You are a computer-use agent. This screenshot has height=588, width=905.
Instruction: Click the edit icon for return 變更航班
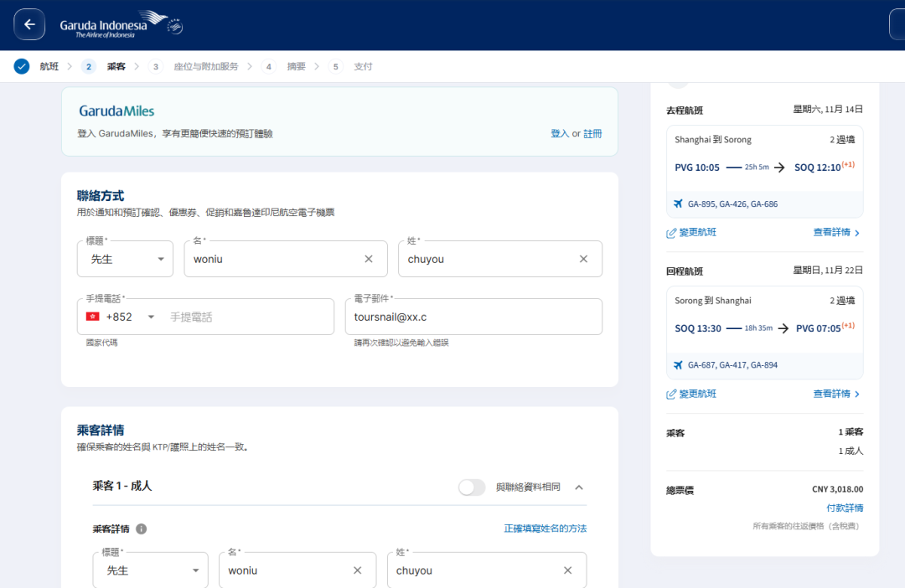click(x=671, y=395)
